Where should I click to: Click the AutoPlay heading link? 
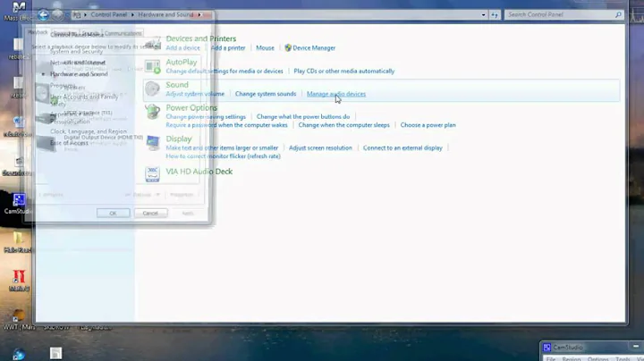[x=182, y=62]
